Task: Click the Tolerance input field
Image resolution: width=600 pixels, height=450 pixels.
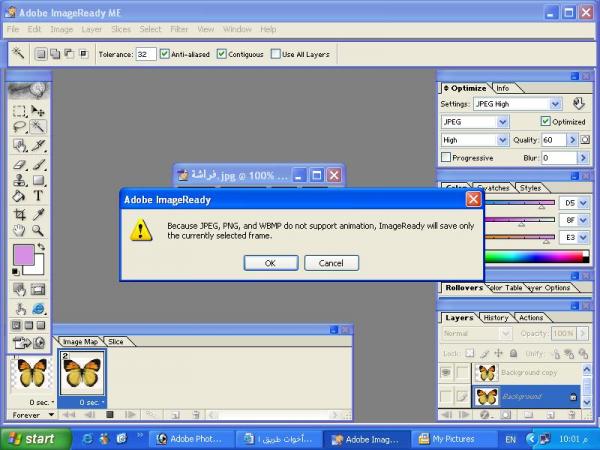Action: coord(146,54)
